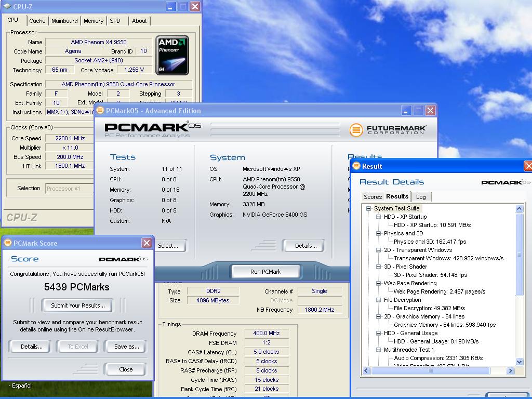Click the PCMark05 logo in main window
This screenshot has height=399, width=532.
coord(152,129)
